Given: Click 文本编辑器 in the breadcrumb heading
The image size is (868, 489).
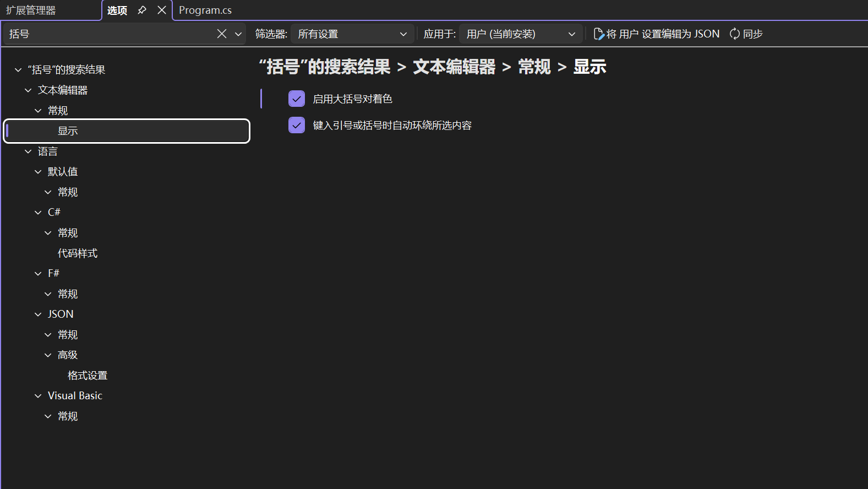Looking at the screenshot, I should tap(454, 67).
